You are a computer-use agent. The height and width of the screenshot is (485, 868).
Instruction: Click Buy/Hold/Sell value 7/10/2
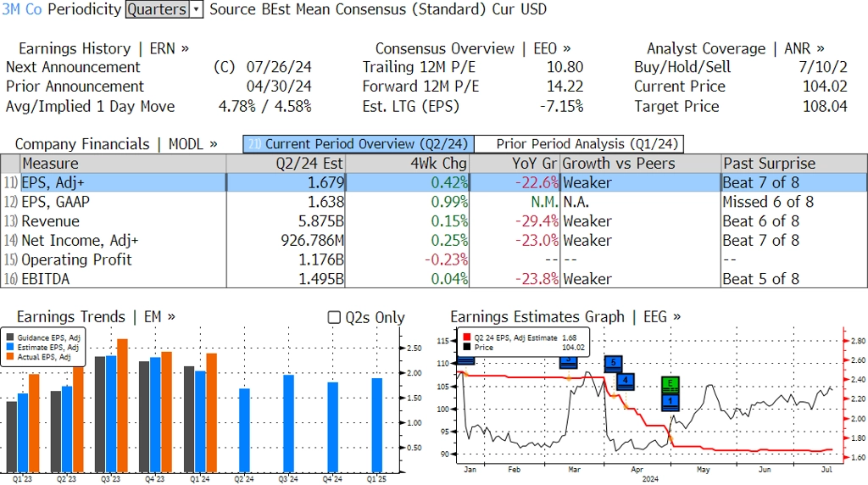[822, 67]
